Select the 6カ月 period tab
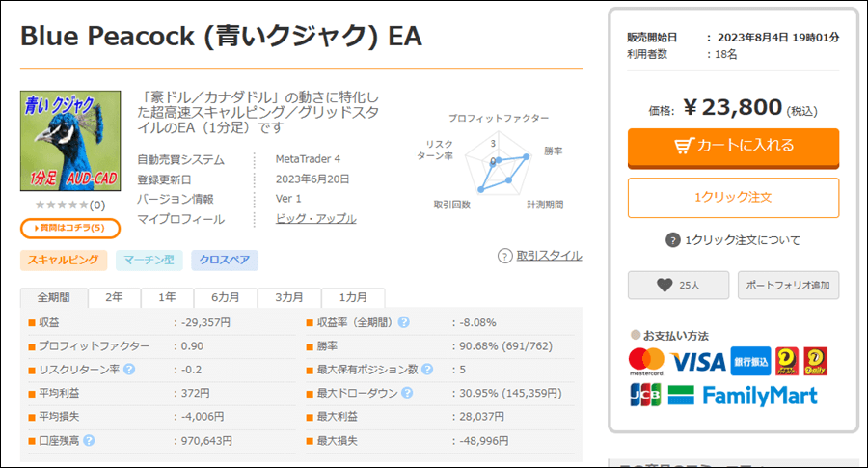 [x=226, y=297]
